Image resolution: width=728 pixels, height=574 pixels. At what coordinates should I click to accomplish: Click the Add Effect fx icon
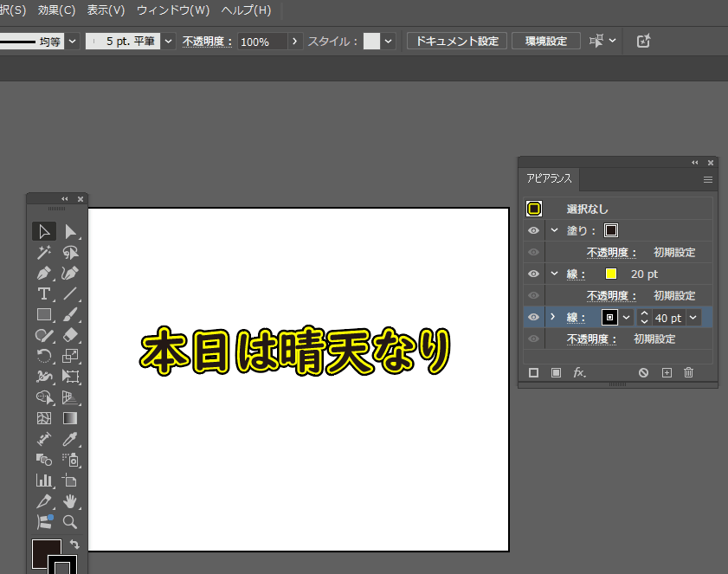(x=579, y=372)
